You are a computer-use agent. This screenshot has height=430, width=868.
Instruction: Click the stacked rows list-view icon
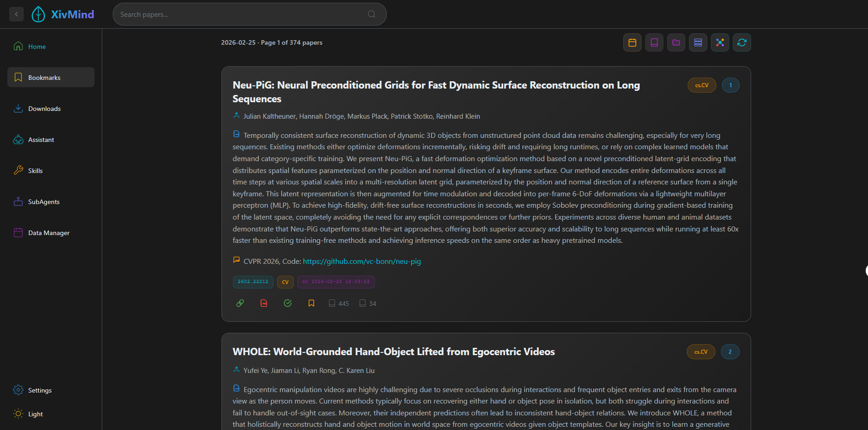[x=698, y=42]
